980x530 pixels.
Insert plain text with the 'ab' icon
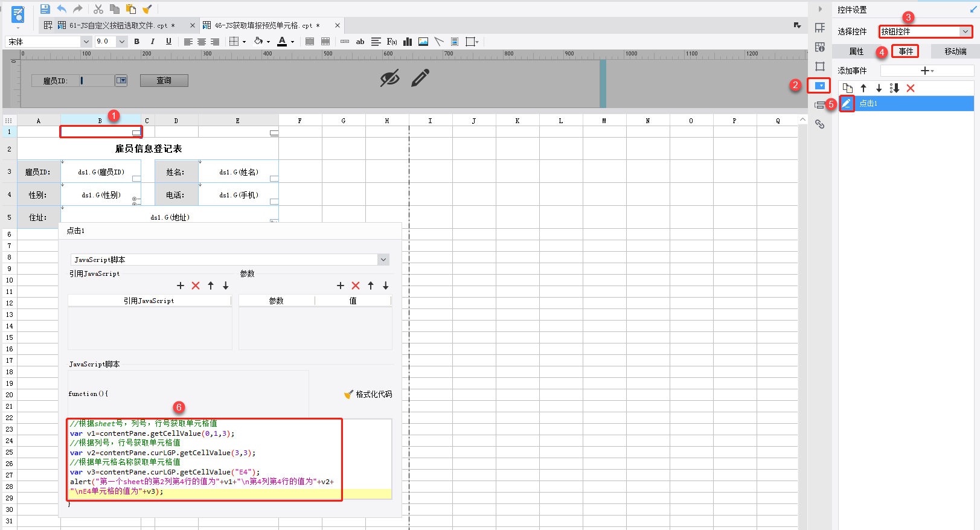click(360, 42)
